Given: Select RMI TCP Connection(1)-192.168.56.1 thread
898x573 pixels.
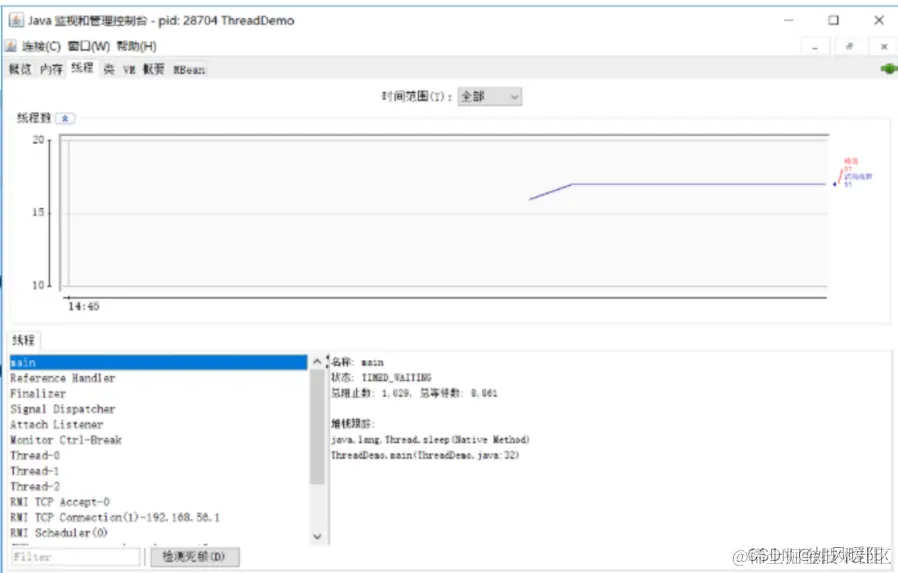Looking at the screenshot, I should [x=159, y=517].
